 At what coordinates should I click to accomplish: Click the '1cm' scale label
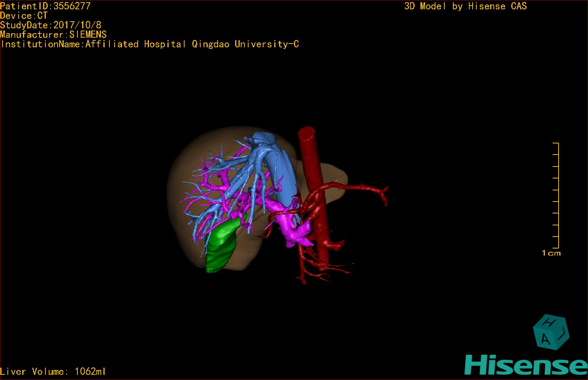click(551, 253)
